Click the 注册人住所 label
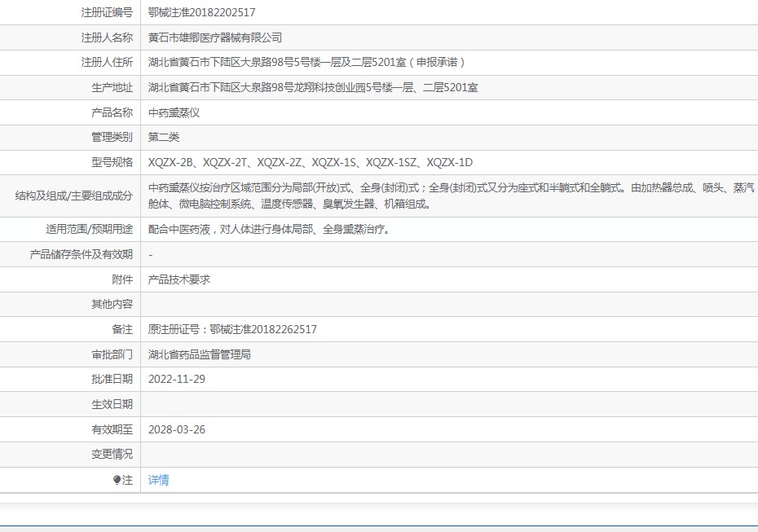 [x=107, y=63]
